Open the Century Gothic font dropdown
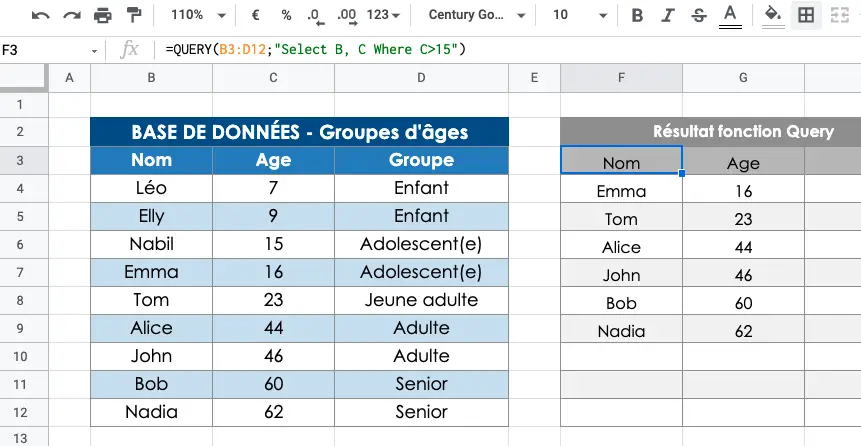 [x=477, y=15]
